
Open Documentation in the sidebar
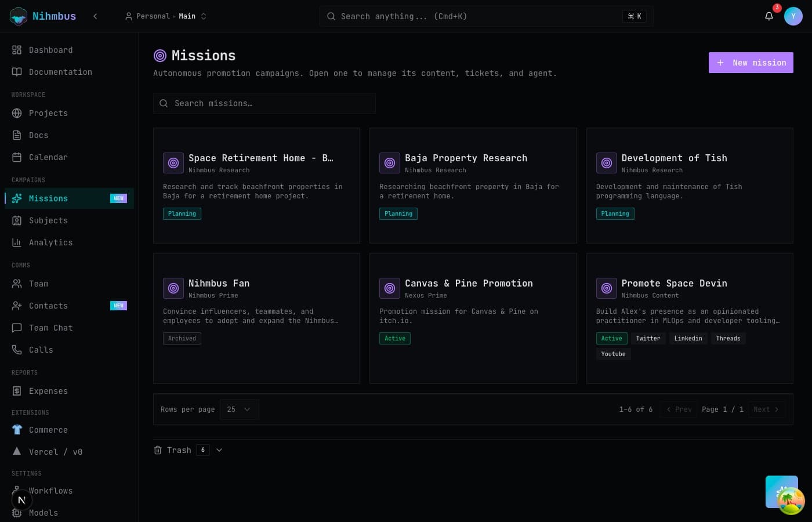(69, 72)
